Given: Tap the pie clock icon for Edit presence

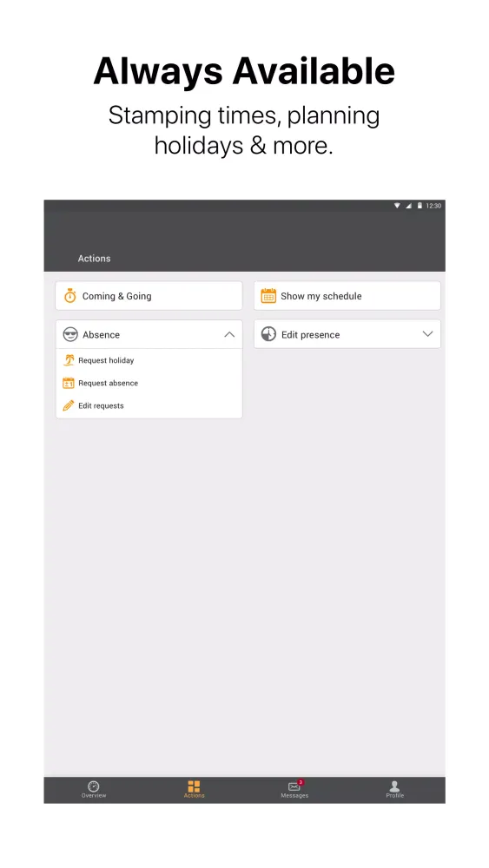Looking at the screenshot, I should [268, 334].
